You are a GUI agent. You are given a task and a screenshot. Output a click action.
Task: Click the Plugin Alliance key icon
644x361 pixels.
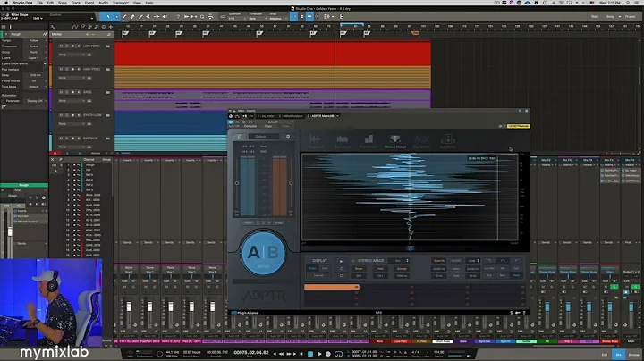[518, 313]
